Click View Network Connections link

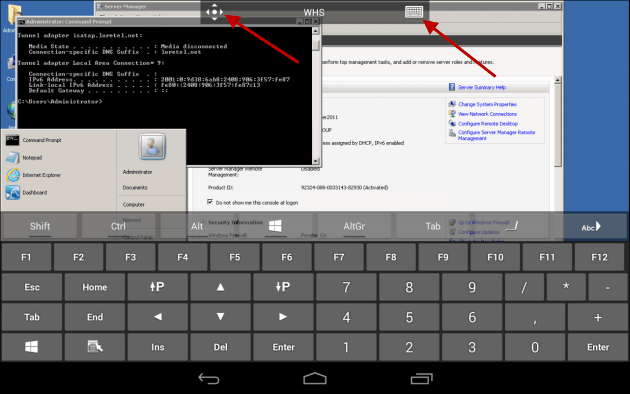487,114
